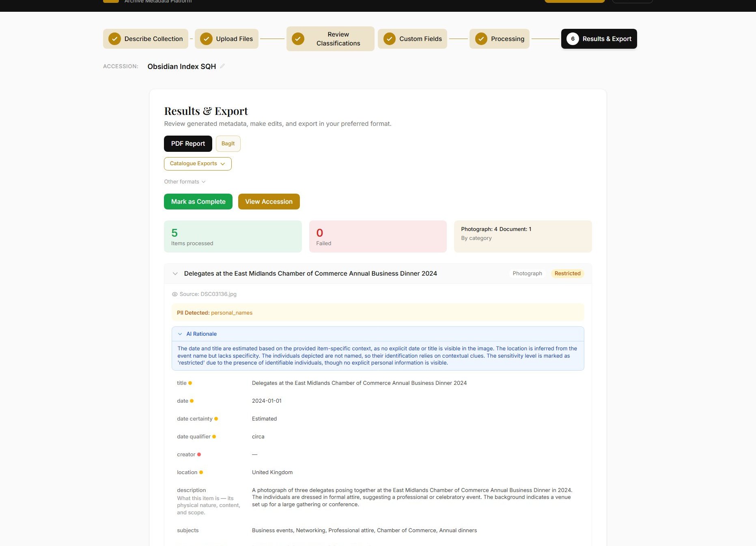Click the Photograph category badge
This screenshot has width=756, height=546.
[x=527, y=274]
